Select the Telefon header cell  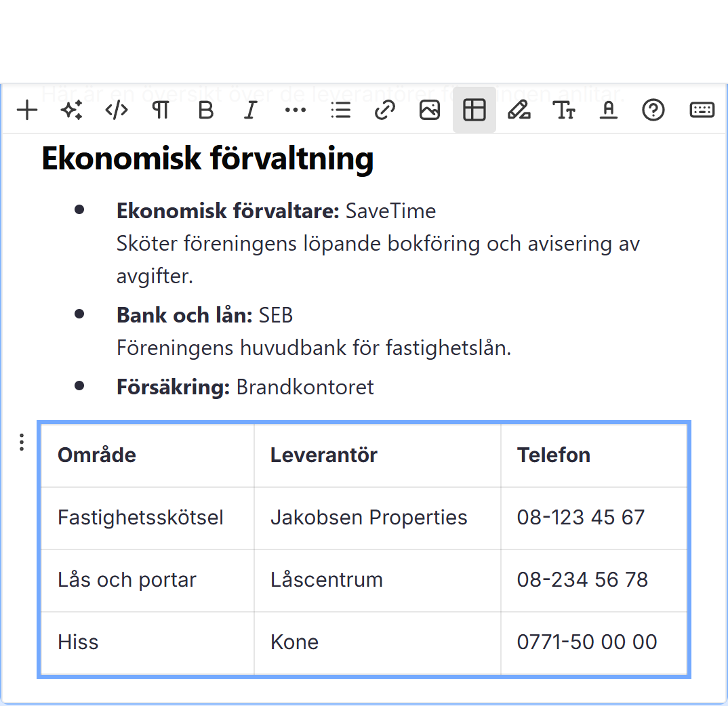pos(594,455)
